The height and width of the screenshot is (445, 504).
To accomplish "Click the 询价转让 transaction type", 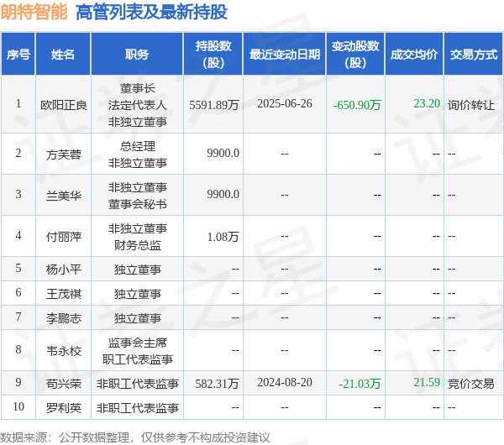I will (471, 105).
